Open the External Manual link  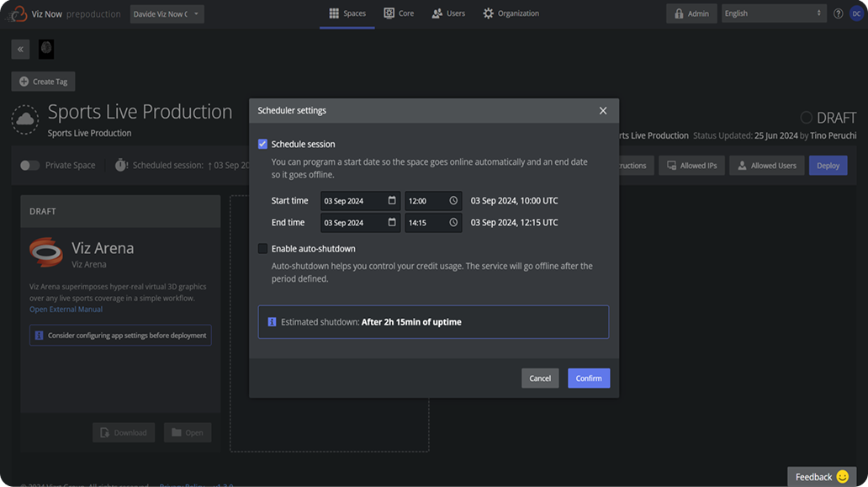point(66,310)
